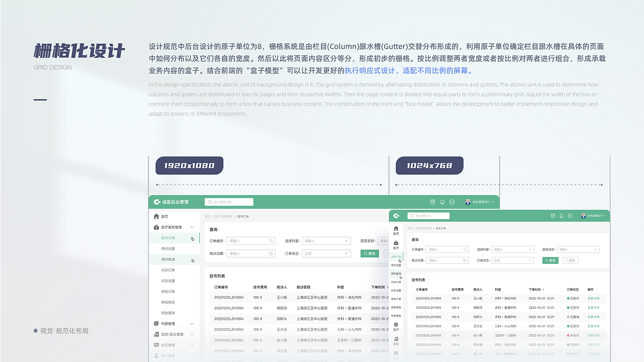Click the task list icon in the 1920 mockup header
Viewport: 644px width, 362px height.
(432, 202)
